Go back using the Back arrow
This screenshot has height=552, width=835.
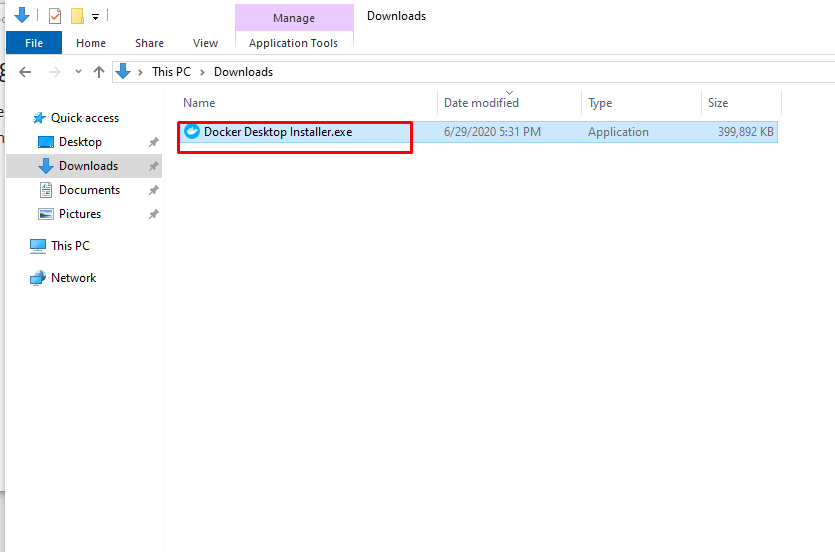25,72
